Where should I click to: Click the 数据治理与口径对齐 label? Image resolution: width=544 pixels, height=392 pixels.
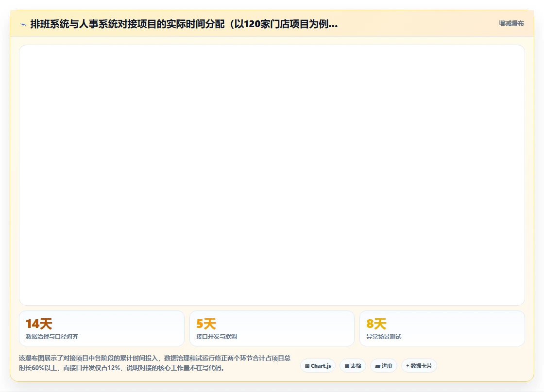click(x=52, y=337)
